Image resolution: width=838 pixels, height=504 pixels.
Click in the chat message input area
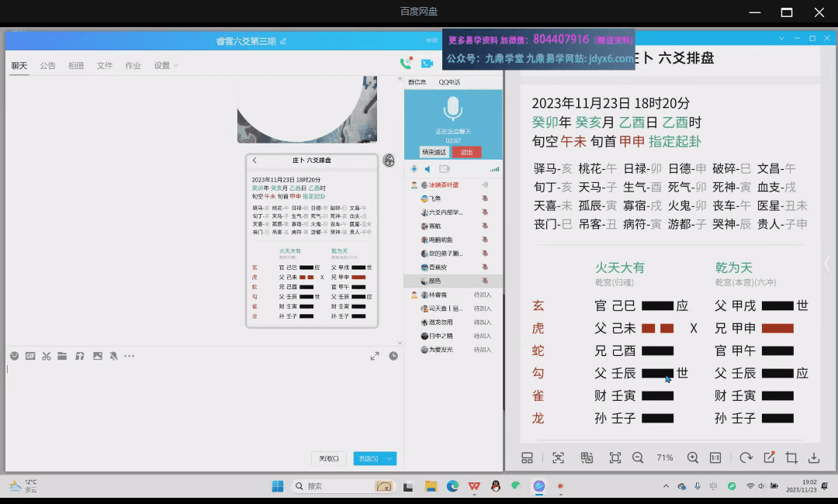(194, 403)
